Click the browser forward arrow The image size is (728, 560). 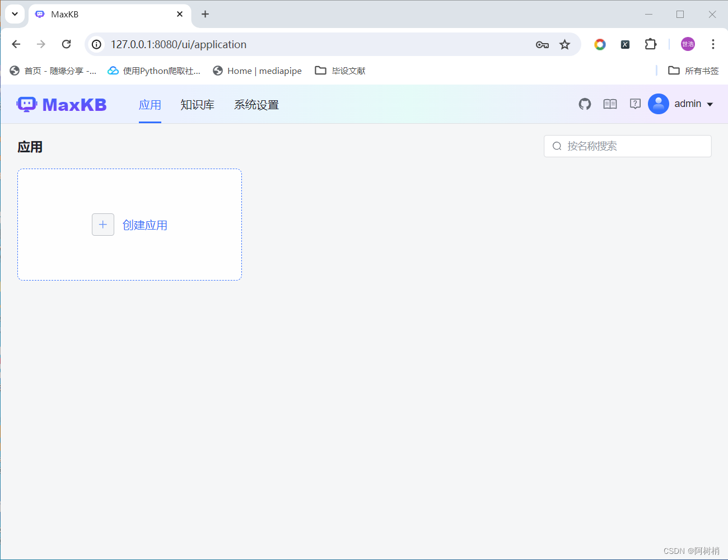41,44
